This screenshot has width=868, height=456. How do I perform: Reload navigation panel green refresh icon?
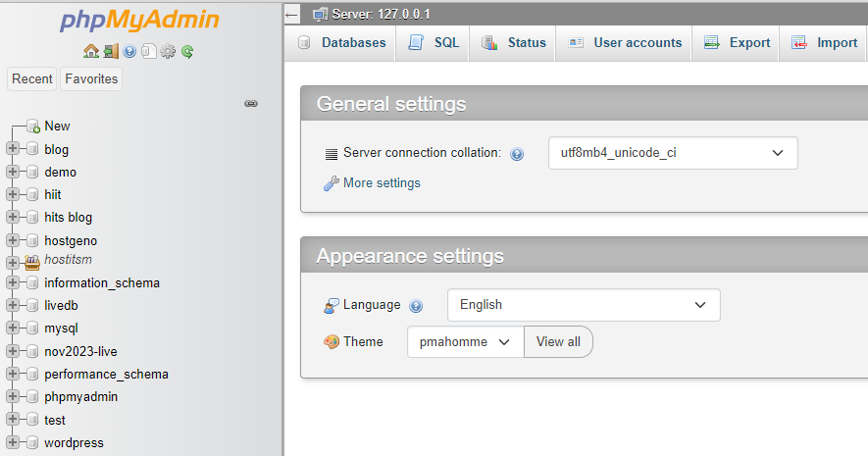[187, 51]
